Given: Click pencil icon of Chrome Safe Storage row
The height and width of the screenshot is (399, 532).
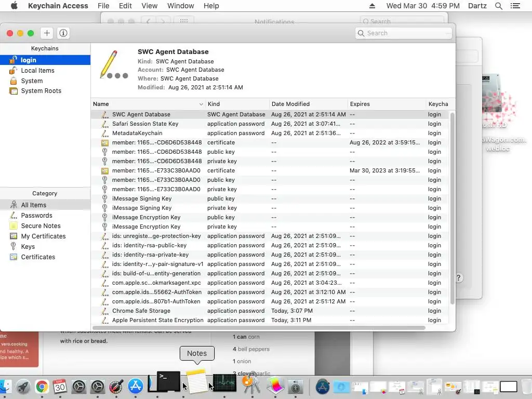Looking at the screenshot, I should coord(105,311).
